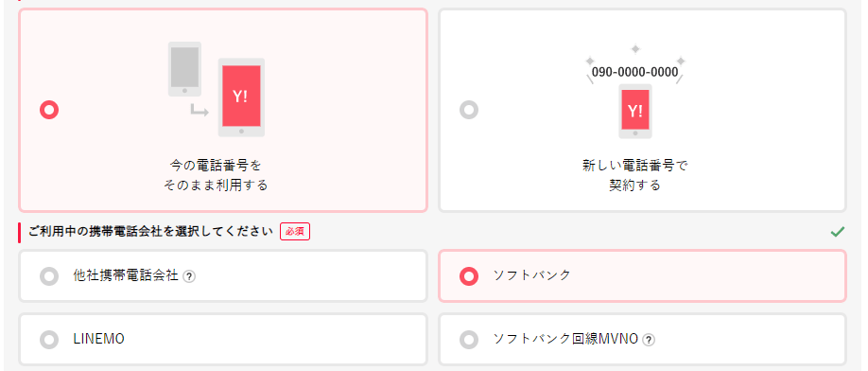Click the 新しい電話番号で契約する label text
Viewport: 868px width, 371px height.
tap(635, 175)
